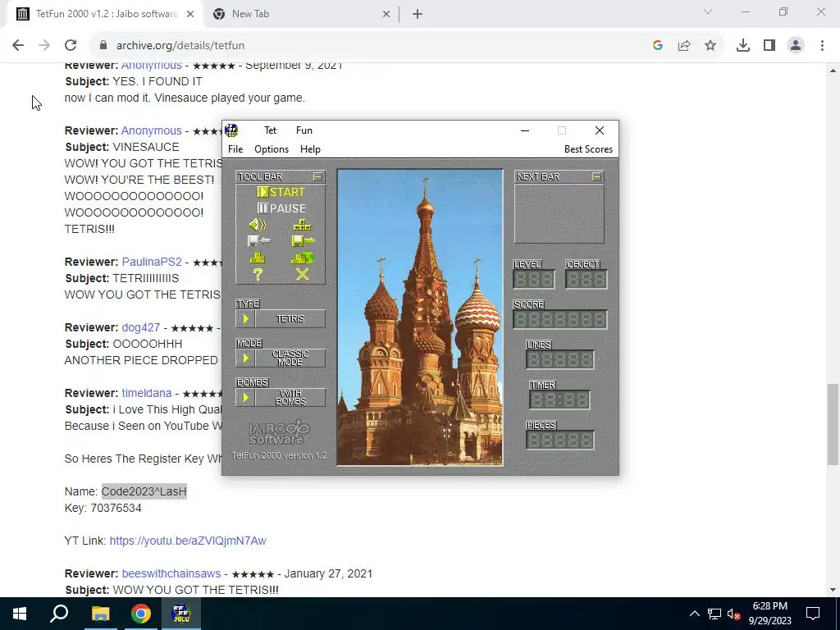
Task: Click the yellow question mark help icon
Action: click(258, 274)
